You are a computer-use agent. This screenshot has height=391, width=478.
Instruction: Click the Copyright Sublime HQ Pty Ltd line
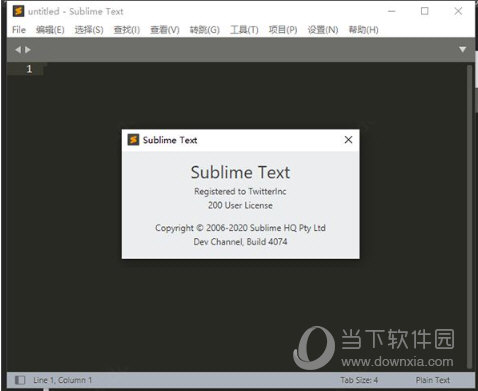point(240,228)
